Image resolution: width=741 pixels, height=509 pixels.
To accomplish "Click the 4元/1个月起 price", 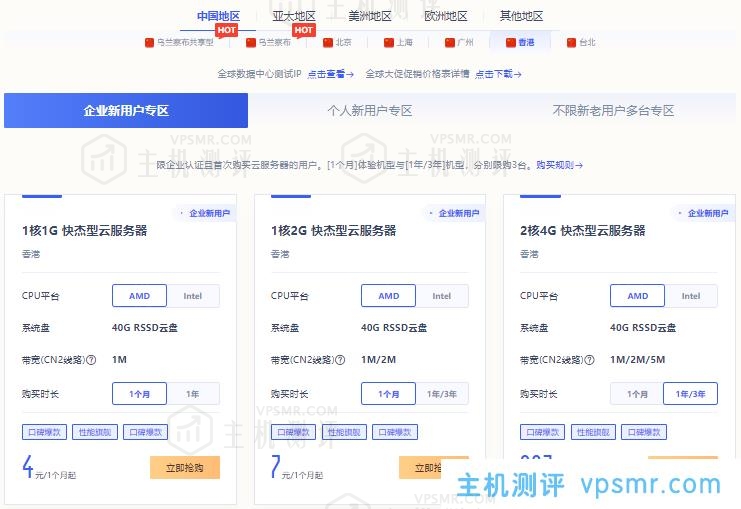I will [49, 467].
